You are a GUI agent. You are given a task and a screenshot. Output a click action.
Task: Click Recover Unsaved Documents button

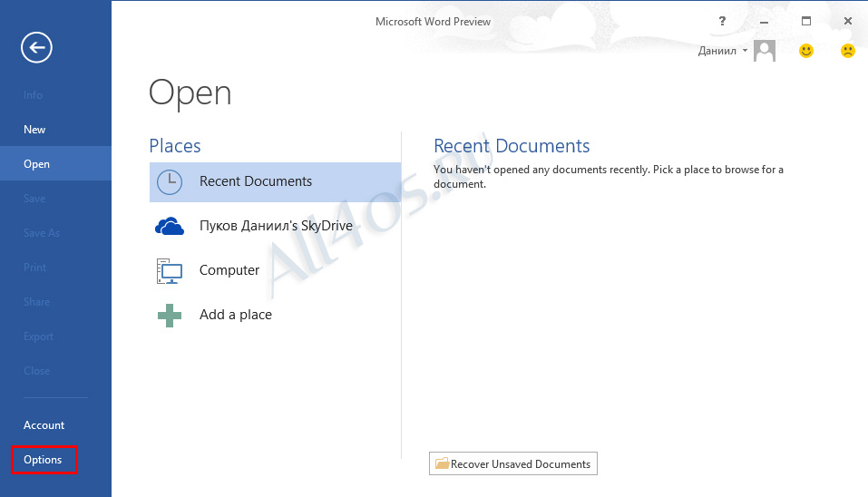coord(513,463)
